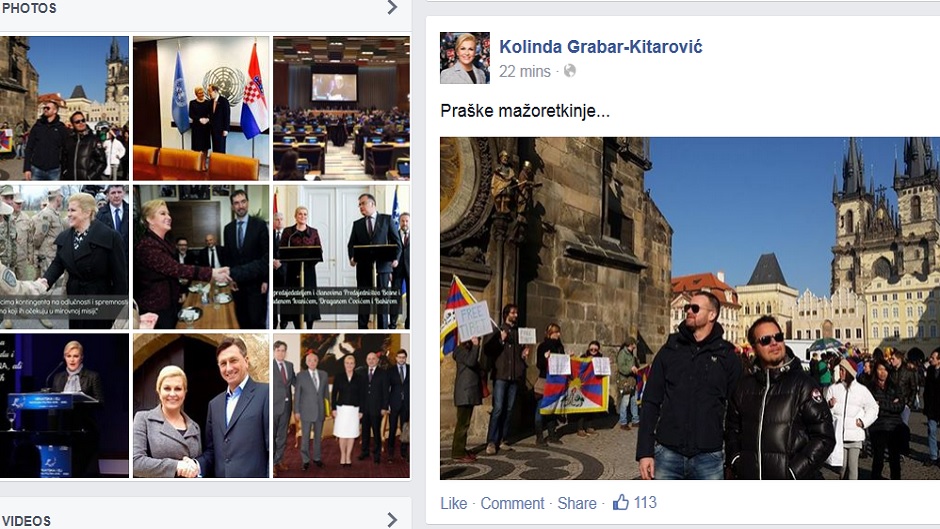Click the public globe privacy icon
The image size is (940, 529).
coord(570,71)
